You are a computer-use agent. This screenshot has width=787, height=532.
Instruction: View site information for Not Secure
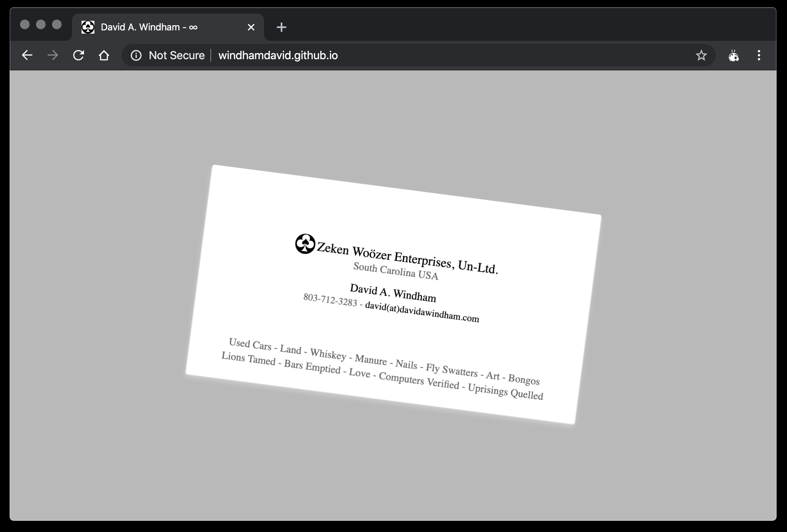click(168, 55)
